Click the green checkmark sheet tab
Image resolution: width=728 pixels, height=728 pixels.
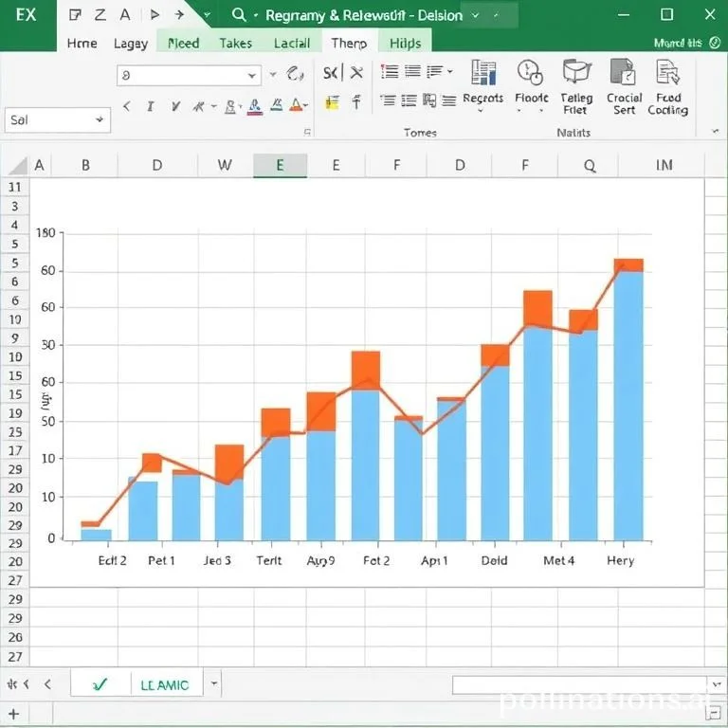(x=100, y=683)
